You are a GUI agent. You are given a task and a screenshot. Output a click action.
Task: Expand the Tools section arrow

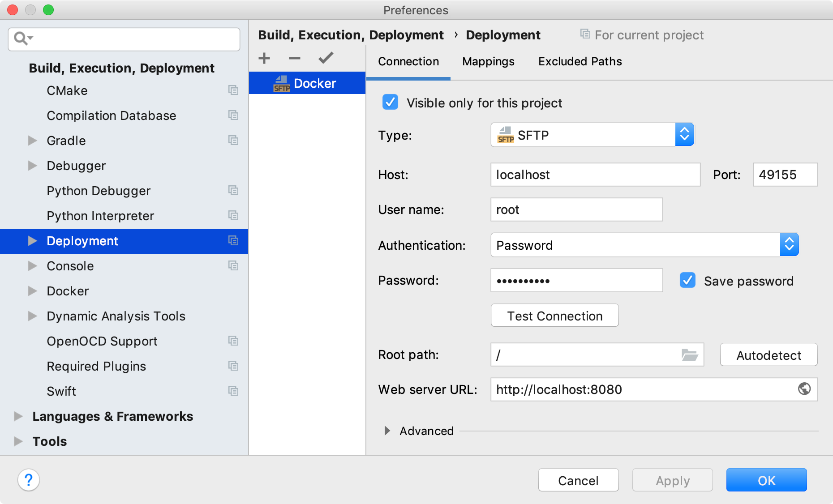(18, 441)
